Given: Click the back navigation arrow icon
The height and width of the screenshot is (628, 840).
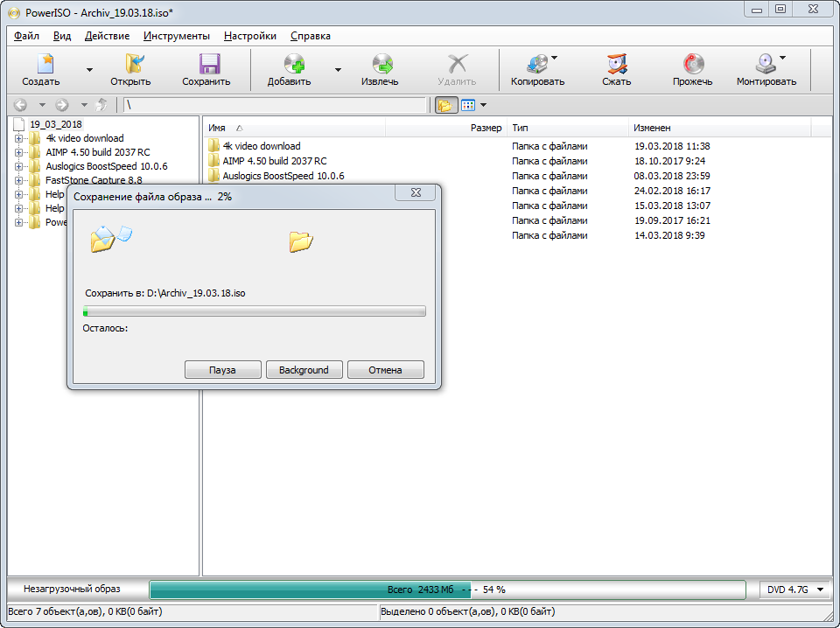Looking at the screenshot, I should [20, 105].
